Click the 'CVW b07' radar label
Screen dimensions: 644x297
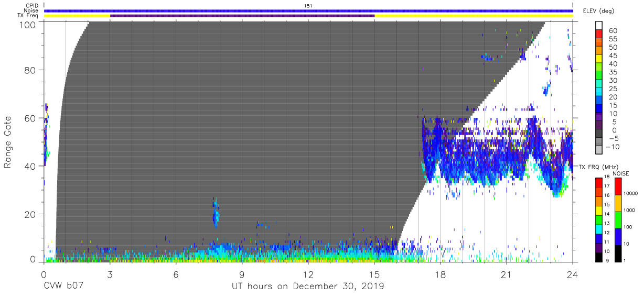tap(63, 287)
